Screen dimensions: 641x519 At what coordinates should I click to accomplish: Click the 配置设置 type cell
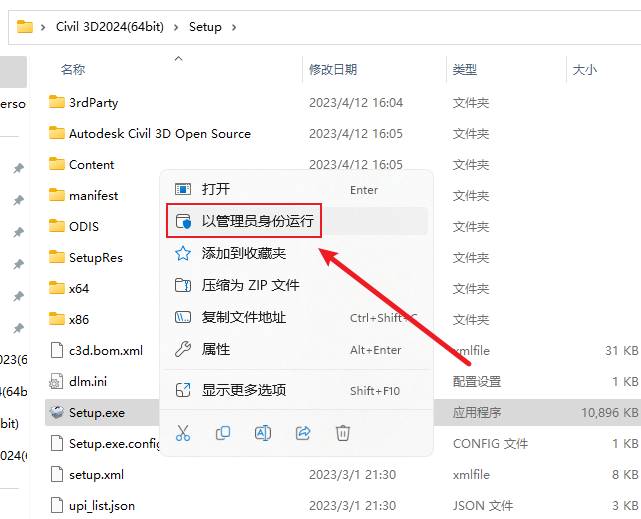(477, 382)
